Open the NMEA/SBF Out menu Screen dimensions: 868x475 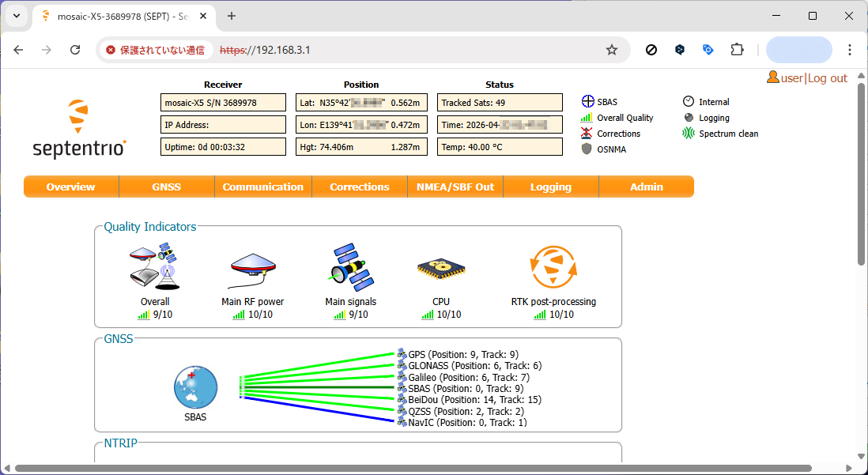coord(455,187)
